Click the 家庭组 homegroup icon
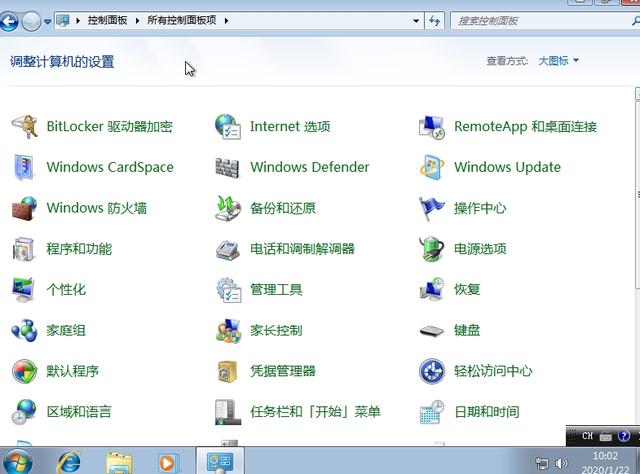Screen dimensions: 640x474 tap(24, 330)
